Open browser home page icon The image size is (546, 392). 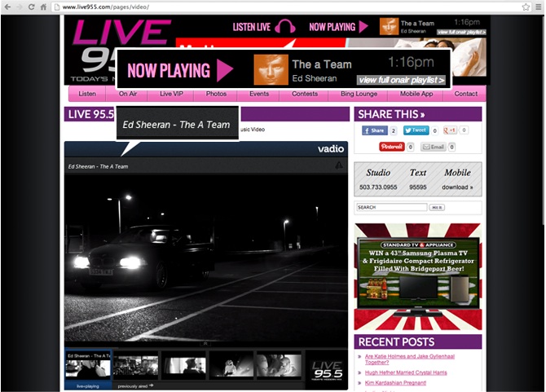pyautogui.click(x=43, y=7)
